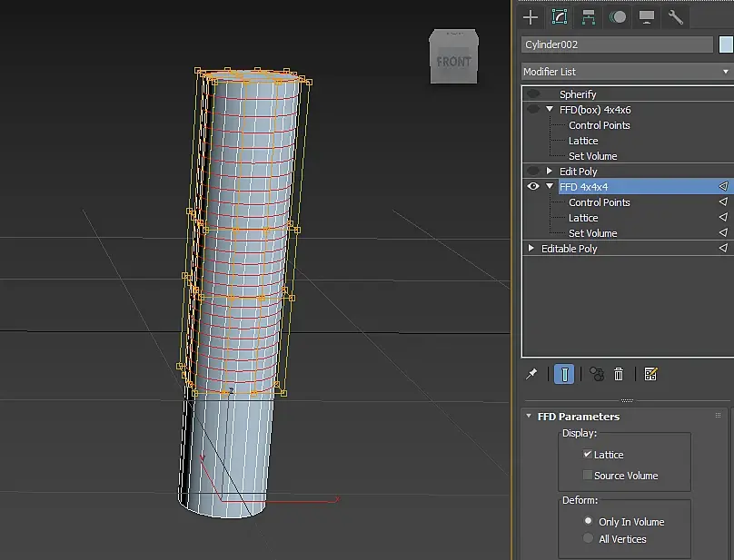Expand the Editable Poly base object

click(531, 248)
